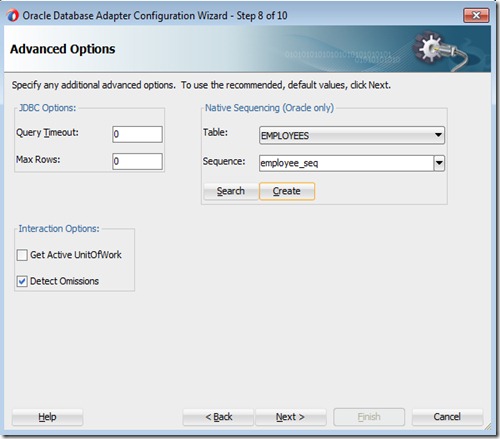
Task: Click the Search button for sequences
Action: (x=231, y=191)
